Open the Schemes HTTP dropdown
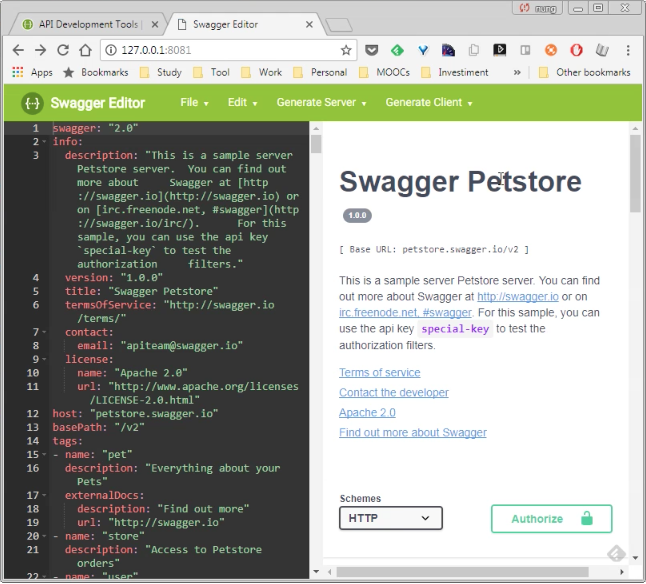Image resolution: width=646 pixels, height=584 pixels. (391, 518)
